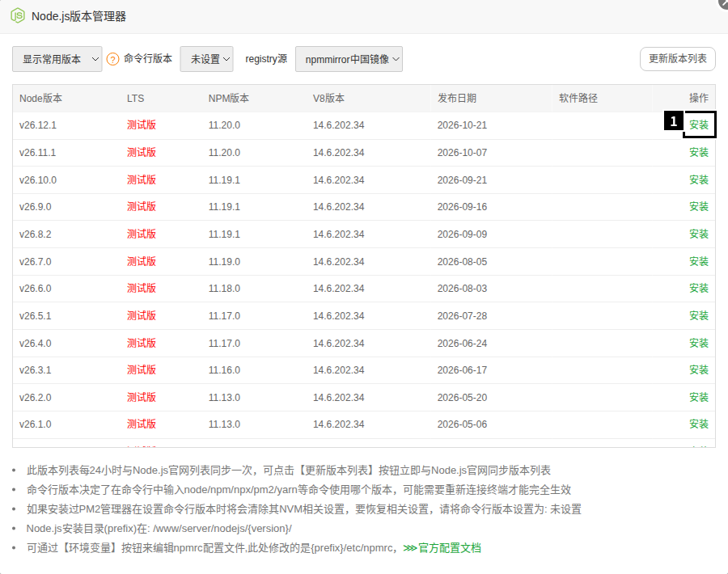Install Node v26.10.0
The height and width of the screenshot is (574, 728).
(699, 179)
